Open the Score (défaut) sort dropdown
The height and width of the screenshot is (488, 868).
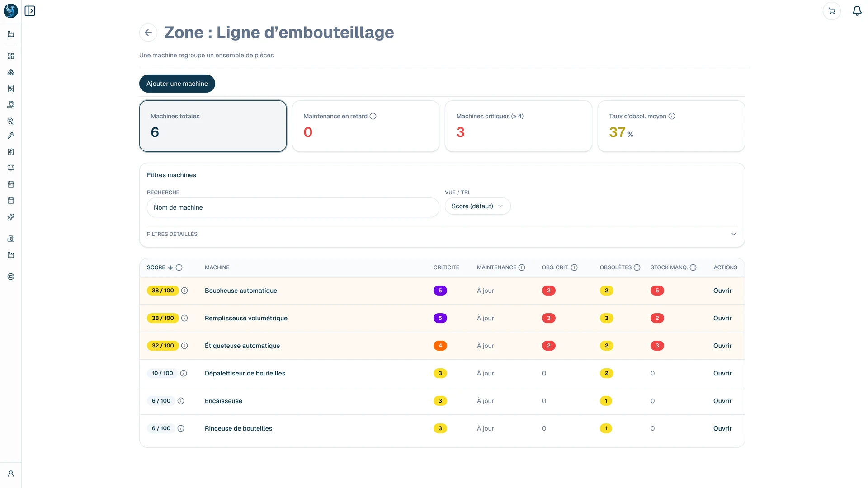click(x=477, y=206)
